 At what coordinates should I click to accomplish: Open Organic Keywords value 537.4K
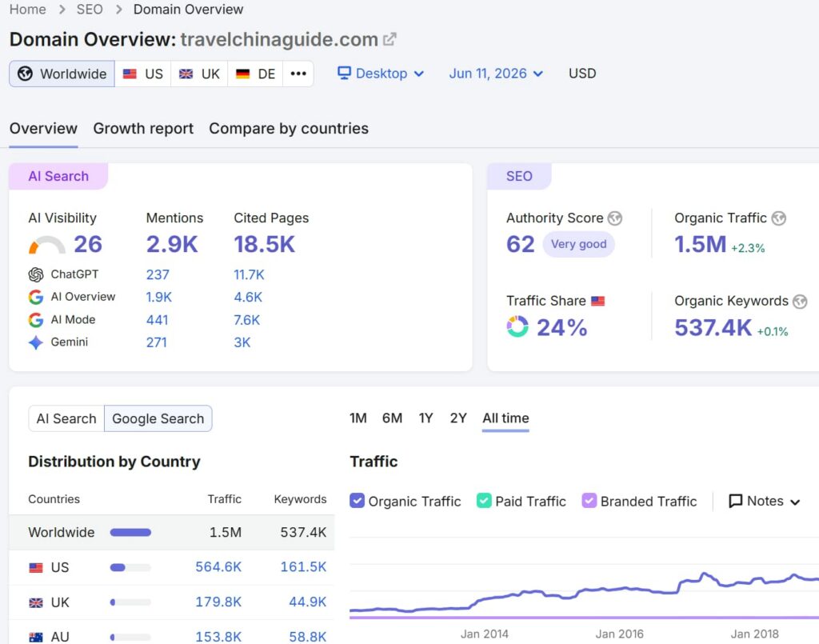click(713, 327)
